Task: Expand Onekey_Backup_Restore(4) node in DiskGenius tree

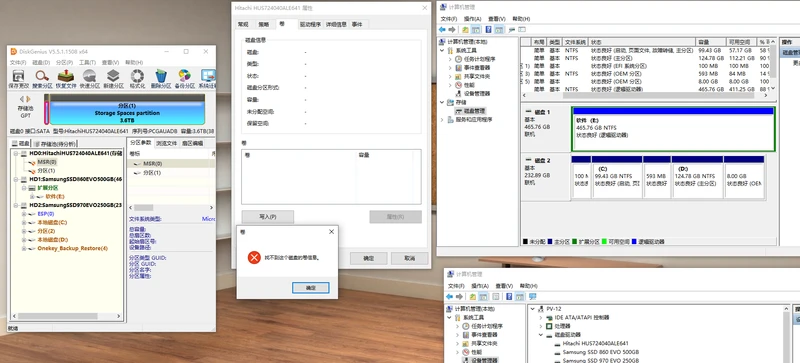Action: (24, 249)
